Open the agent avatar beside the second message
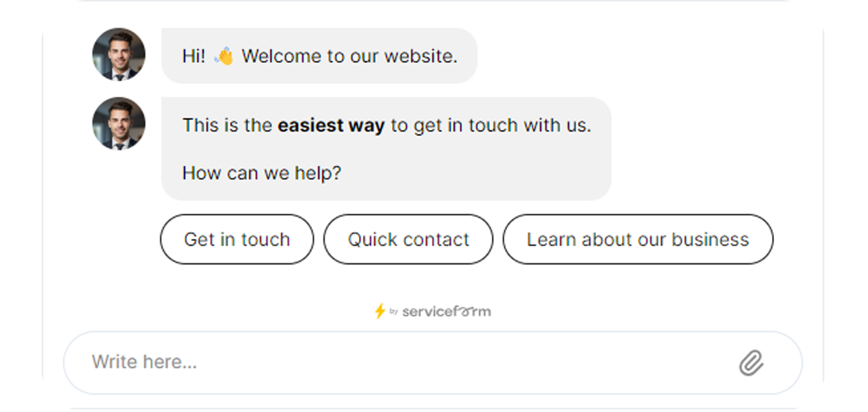This screenshot has width=868, height=412. tap(119, 123)
